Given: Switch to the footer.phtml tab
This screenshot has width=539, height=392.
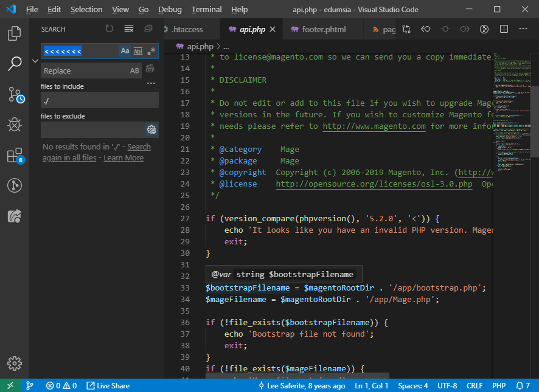Looking at the screenshot, I should point(323,29).
